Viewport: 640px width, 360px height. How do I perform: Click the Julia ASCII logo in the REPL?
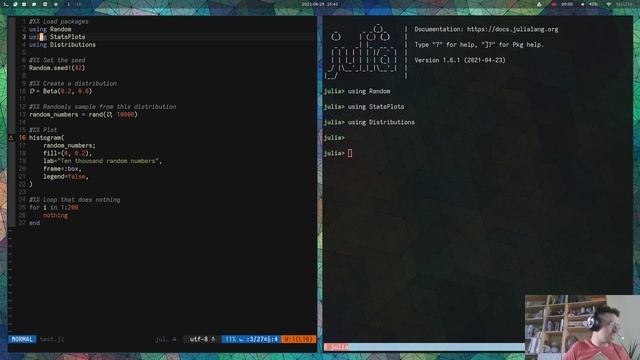362,52
